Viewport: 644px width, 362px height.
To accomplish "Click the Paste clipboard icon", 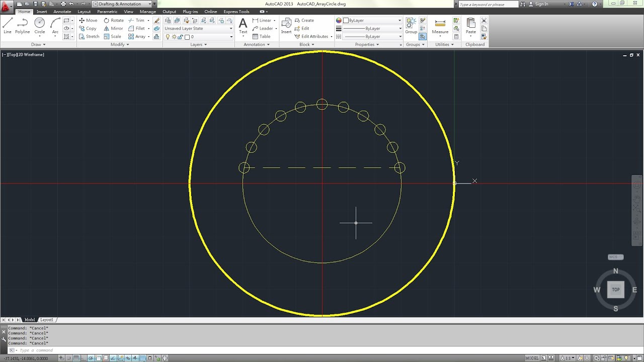I will pyautogui.click(x=471, y=26).
